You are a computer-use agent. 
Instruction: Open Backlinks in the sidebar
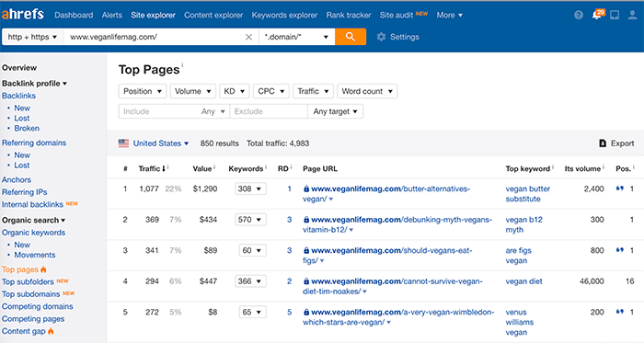[x=19, y=96]
